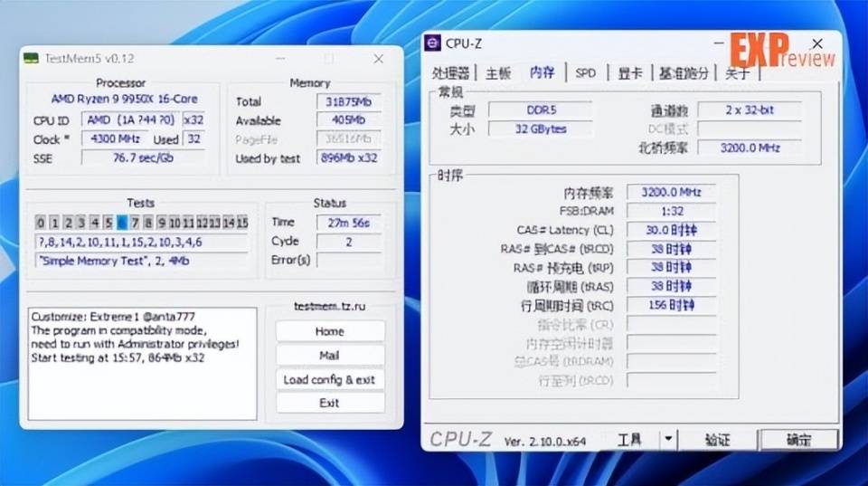Click the CPU ID field in TestMem5

coord(131,119)
